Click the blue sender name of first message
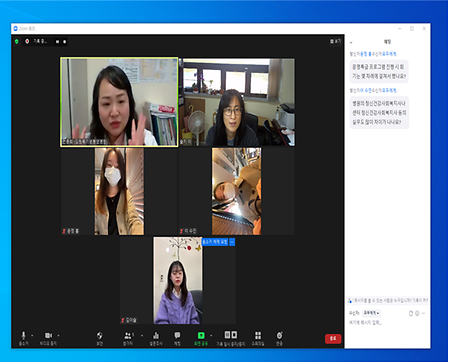Image resolution: width=450 pixels, height=364 pixels. click(365, 54)
